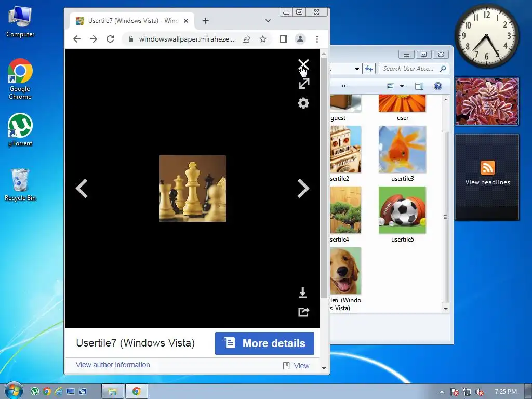The width and height of the screenshot is (532, 399).
Task: Click the muted volume tray icon
Action: [x=479, y=392]
